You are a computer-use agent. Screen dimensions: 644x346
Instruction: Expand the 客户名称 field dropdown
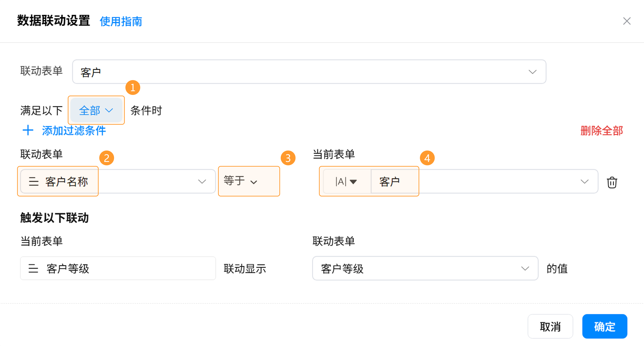(202, 182)
